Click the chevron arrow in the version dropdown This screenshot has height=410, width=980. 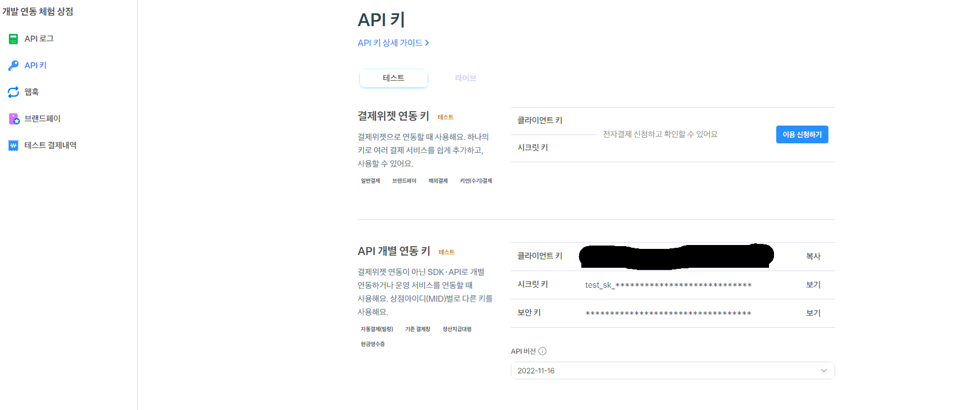(823, 371)
